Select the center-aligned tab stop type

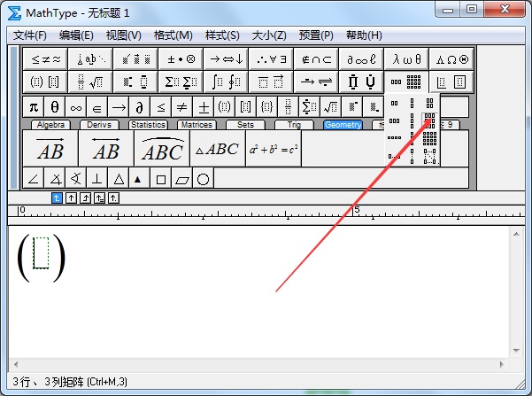coord(72,198)
